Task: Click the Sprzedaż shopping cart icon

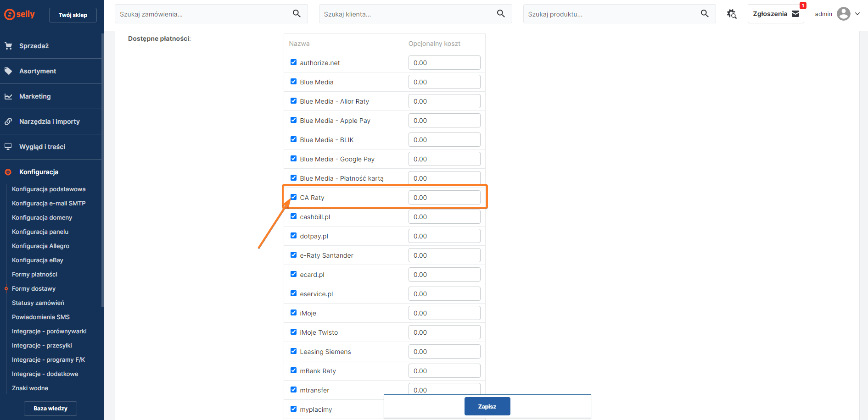Action: [x=8, y=46]
